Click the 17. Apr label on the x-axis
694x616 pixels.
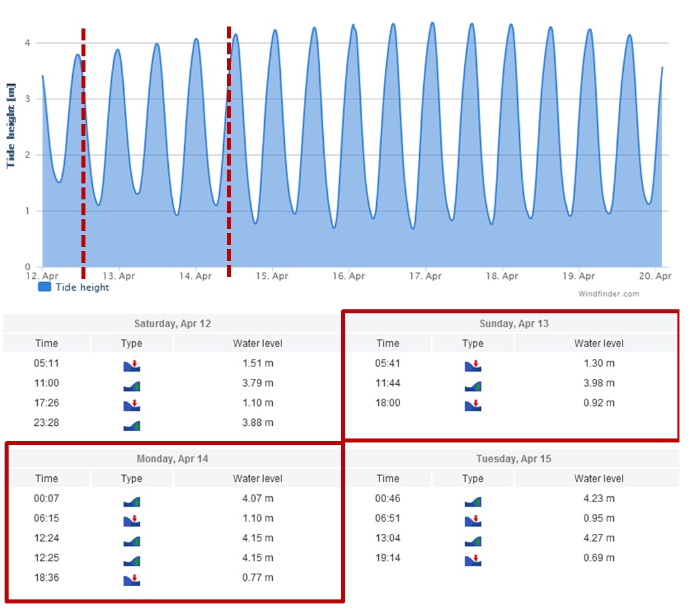(x=425, y=276)
